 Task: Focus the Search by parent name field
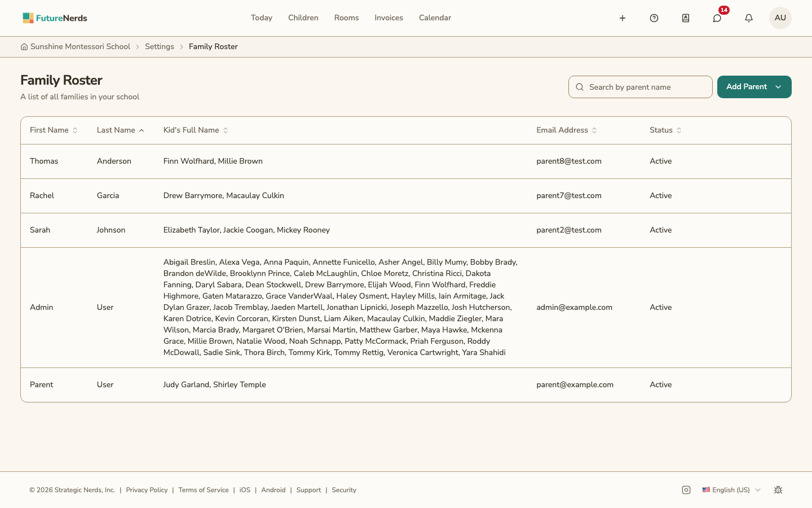click(641, 87)
